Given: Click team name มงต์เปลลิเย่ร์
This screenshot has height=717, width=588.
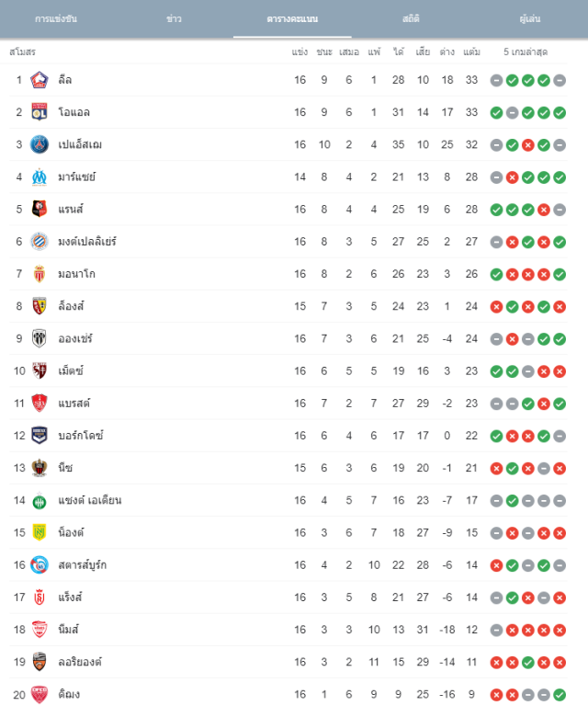Looking at the screenshot, I should pos(87,242).
